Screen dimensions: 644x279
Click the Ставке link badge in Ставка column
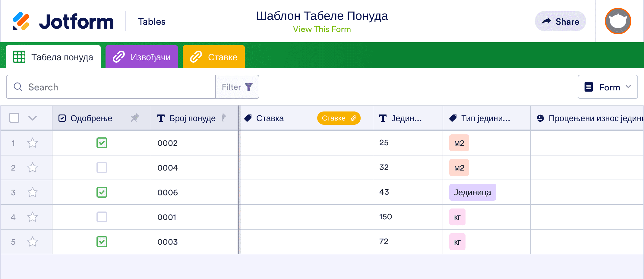click(x=338, y=118)
